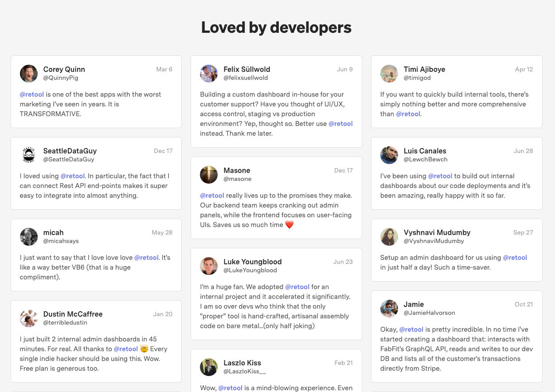This screenshot has height=392, width=555.
Task: Open @retool mention in Masone's tweet
Action: [212, 196]
